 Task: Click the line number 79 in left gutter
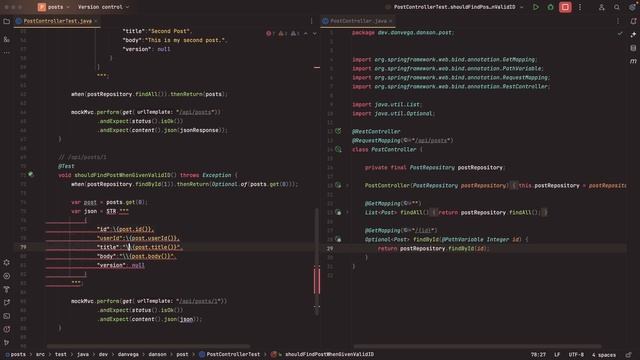click(x=23, y=247)
